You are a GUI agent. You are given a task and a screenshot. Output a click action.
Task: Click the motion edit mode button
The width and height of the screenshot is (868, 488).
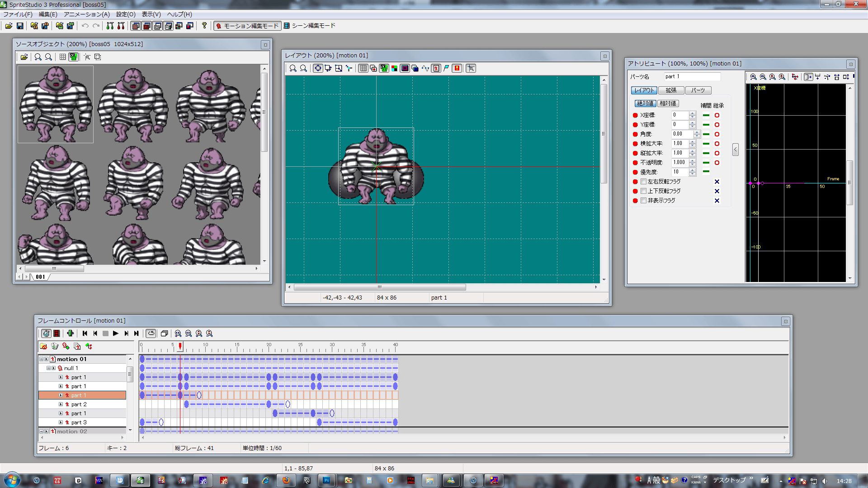(x=247, y=26)
